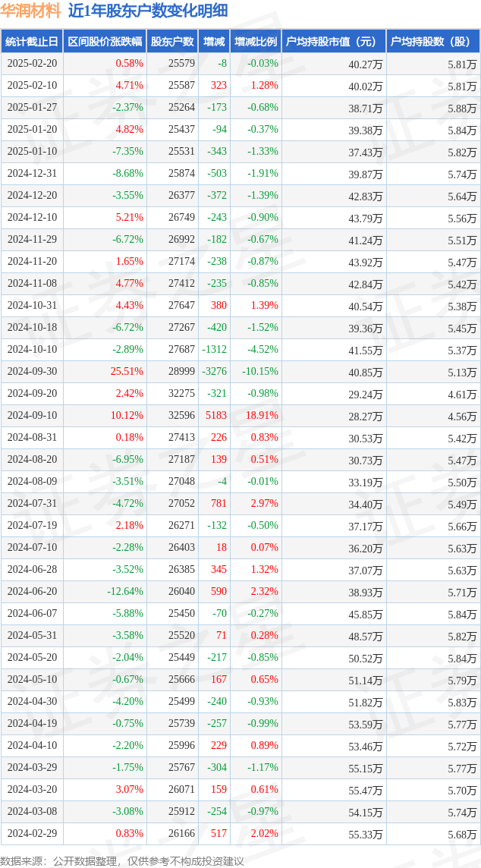
Task: Click the 华润材料 title text
Action: (x=32, y=11)
